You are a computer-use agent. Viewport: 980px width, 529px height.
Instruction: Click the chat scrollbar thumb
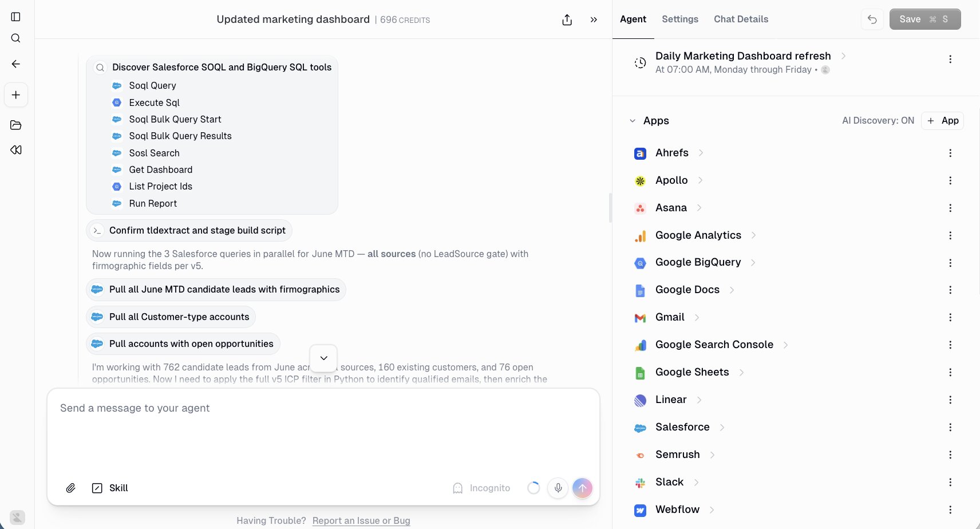tap(610, 208)
